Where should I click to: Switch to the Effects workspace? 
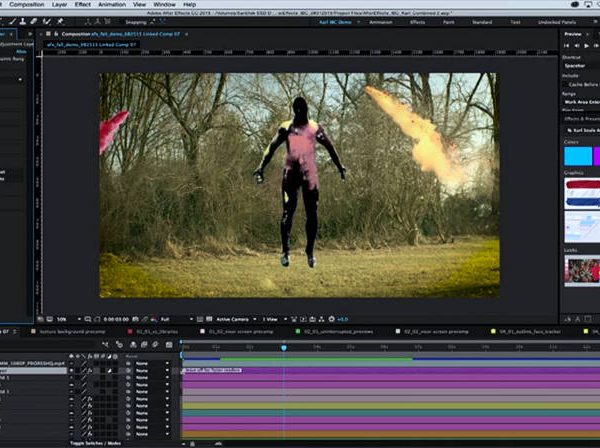click(x=417, y=22)
